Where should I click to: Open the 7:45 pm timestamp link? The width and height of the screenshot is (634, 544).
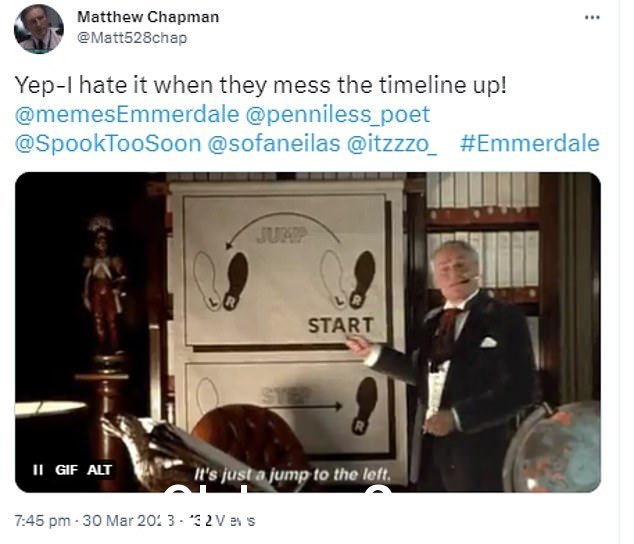[42, 520]
